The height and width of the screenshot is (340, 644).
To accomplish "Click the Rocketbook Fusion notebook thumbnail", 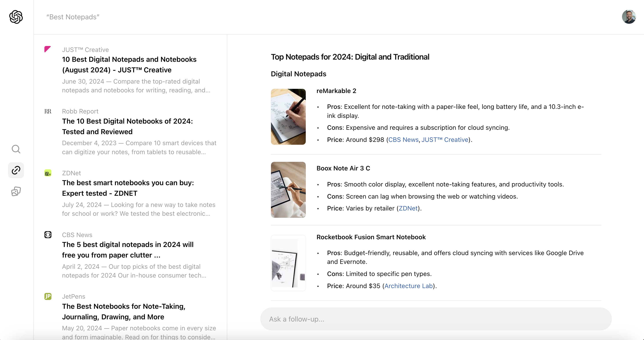I will pyautogui.click(x=288, y=263).
